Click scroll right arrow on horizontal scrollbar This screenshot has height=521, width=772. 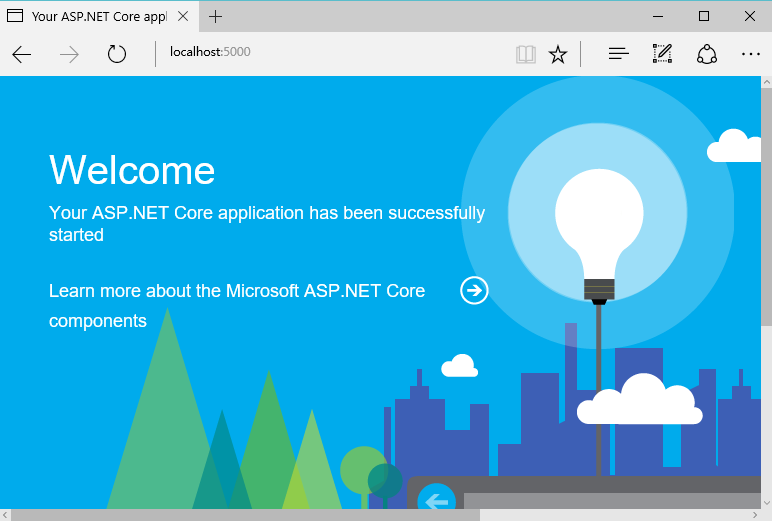pos(755,515)
